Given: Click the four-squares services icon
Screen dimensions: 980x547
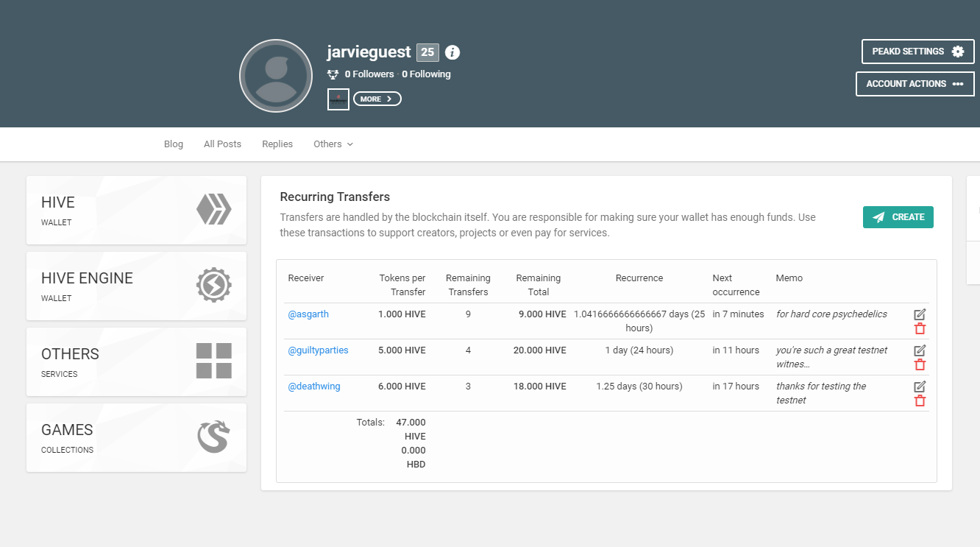Looking at the screenshot, I should pyautogui.click(x=214, y=361).
